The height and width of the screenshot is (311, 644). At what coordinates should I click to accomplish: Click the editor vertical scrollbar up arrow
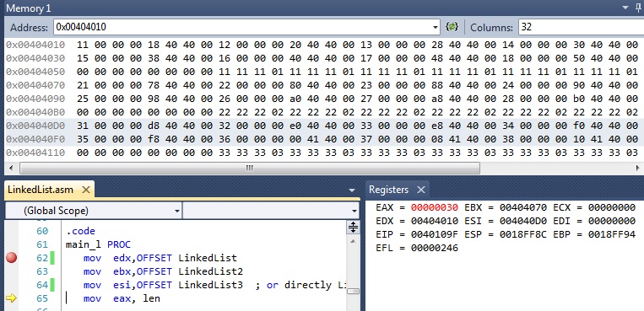tap(353, 242)
